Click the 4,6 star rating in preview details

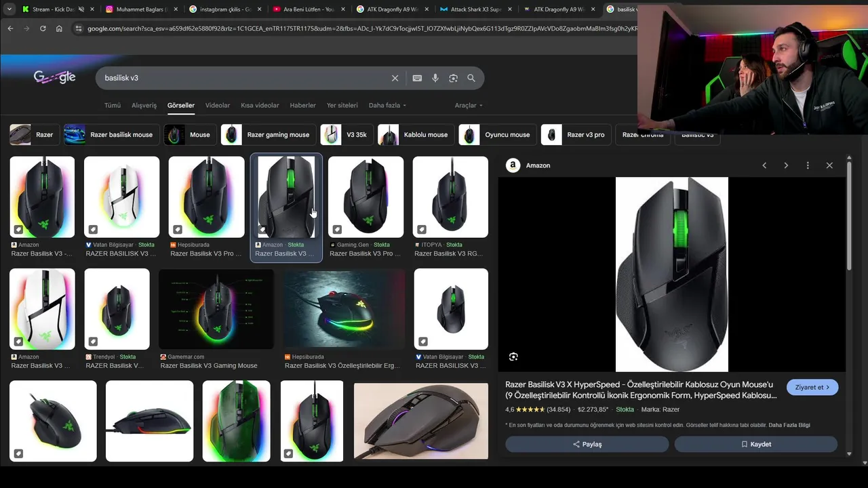537,409
